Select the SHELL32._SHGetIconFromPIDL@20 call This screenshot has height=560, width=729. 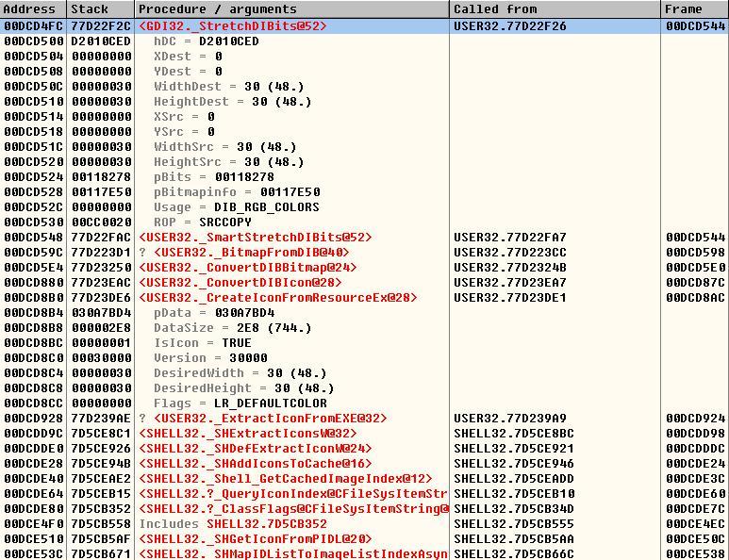256,539
